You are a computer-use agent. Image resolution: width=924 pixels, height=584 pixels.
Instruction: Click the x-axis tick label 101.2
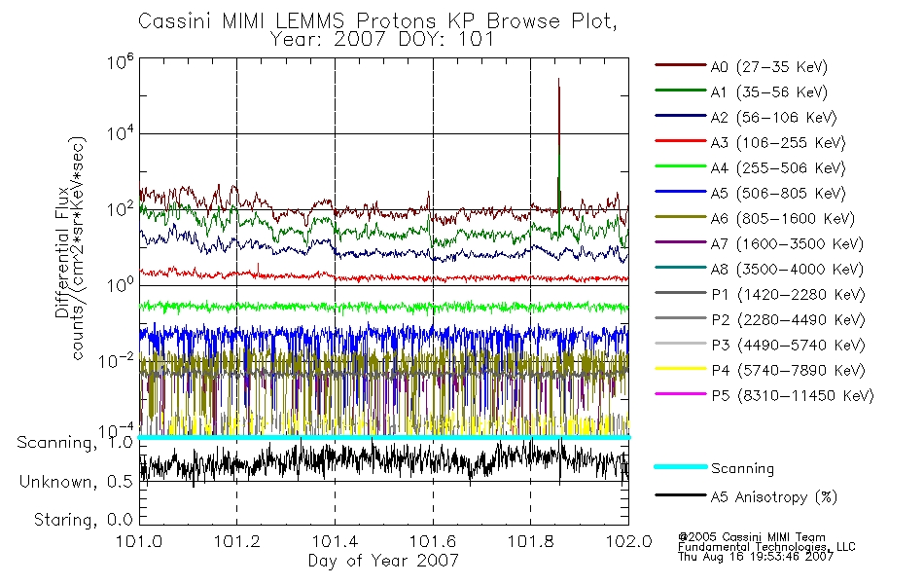pyautogui.click(x=237, y=541)
